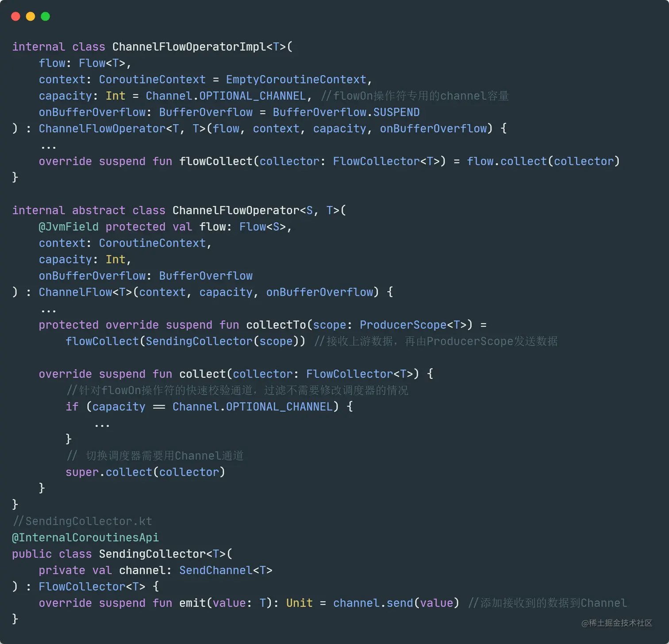This screenshot has height=644, width=669.
Task: Select the class name ChannelFlowOperatorImpl
Action: point(189,47)
